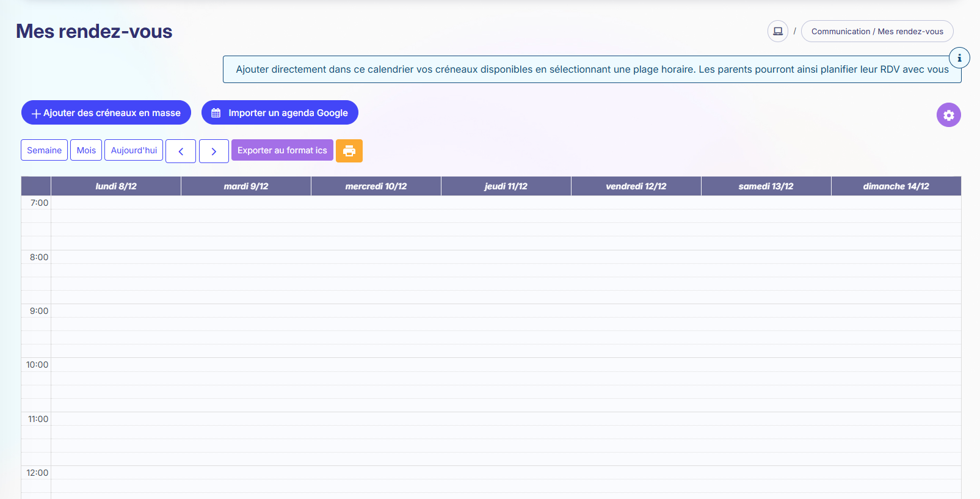Click the 11:00 slot on samedi 13/12
This screenshot has height=499, width=980.
point(766,419)
